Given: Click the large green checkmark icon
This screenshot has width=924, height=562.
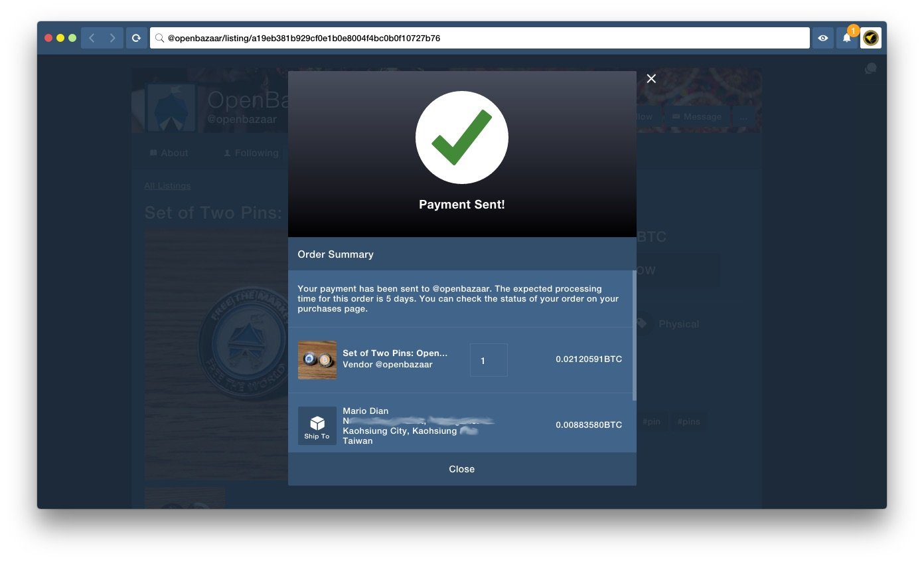Looking at the screenshot, I should [x=462, y=138].
